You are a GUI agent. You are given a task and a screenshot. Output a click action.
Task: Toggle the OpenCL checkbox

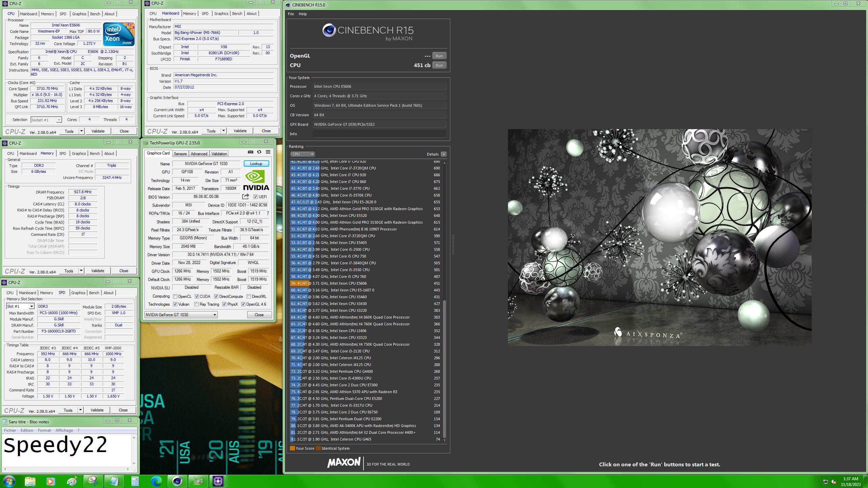175,296
